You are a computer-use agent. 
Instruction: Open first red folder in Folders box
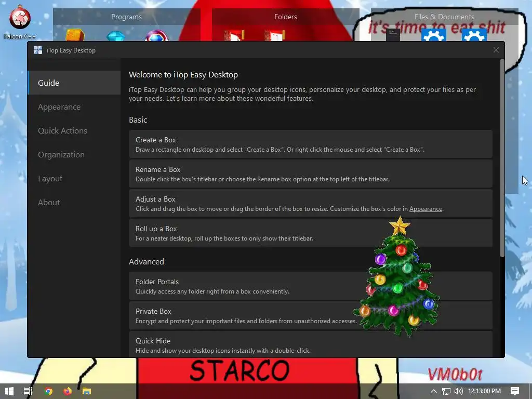234,36
